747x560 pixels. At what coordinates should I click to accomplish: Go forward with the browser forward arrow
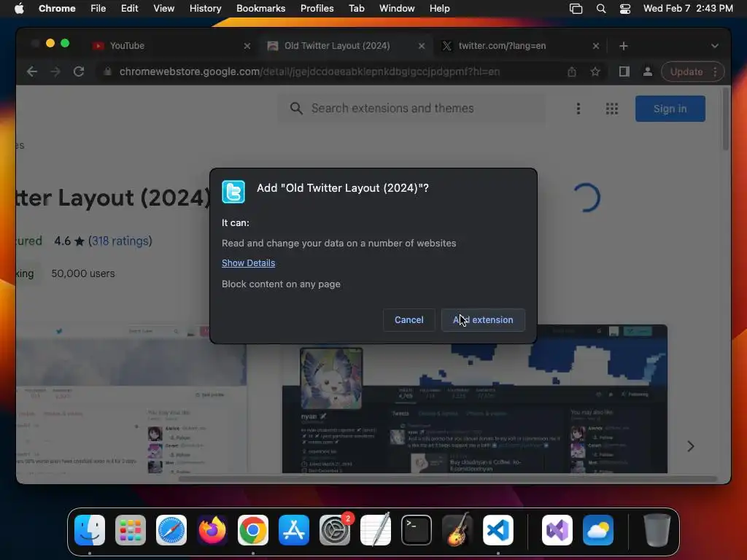[x=55, y=72]
